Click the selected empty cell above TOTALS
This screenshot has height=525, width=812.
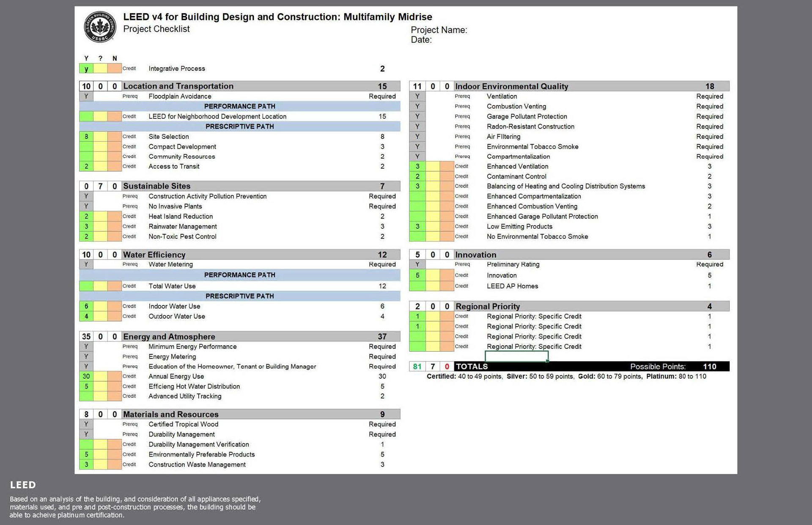516,356
